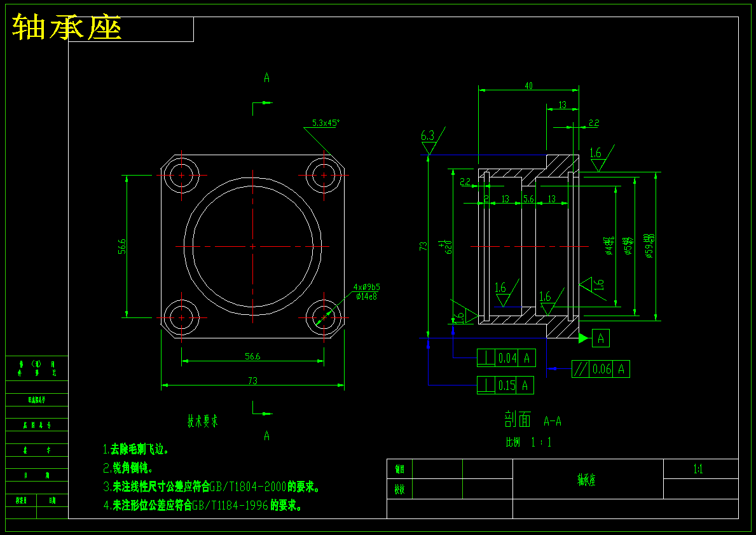Click the horizontal 56.6 dimension below the plate
Image resolution: width=756 pixels, height=535 pixels.
tap(252, 356)
